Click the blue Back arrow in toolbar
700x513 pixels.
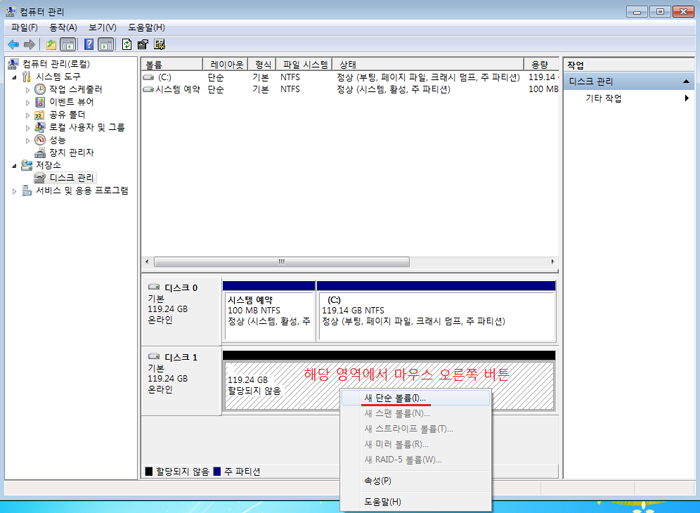(x=13, y=45)
